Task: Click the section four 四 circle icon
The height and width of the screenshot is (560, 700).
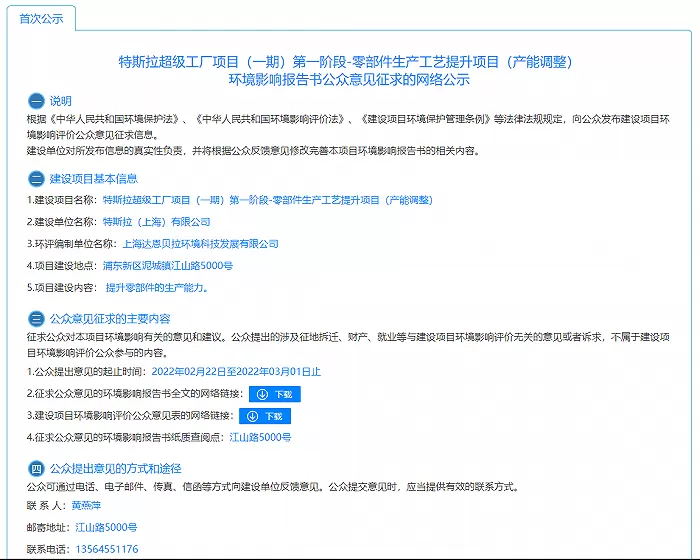Action: [36, 469]
